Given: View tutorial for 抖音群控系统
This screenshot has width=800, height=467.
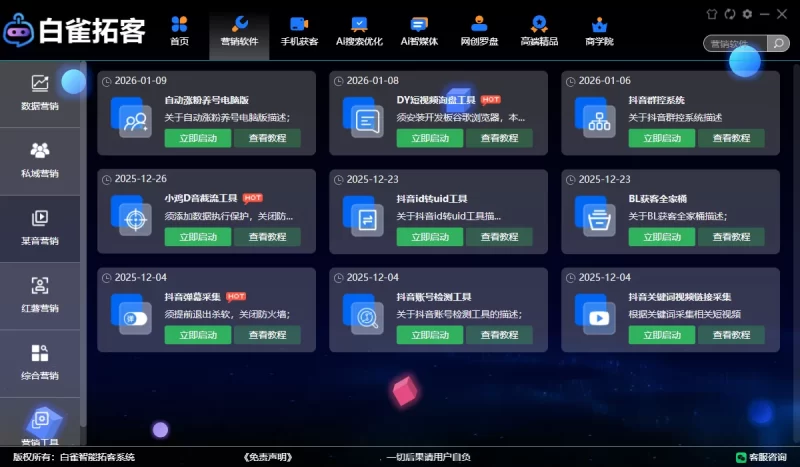Looking at the screenshot, I should pos(731,138).
